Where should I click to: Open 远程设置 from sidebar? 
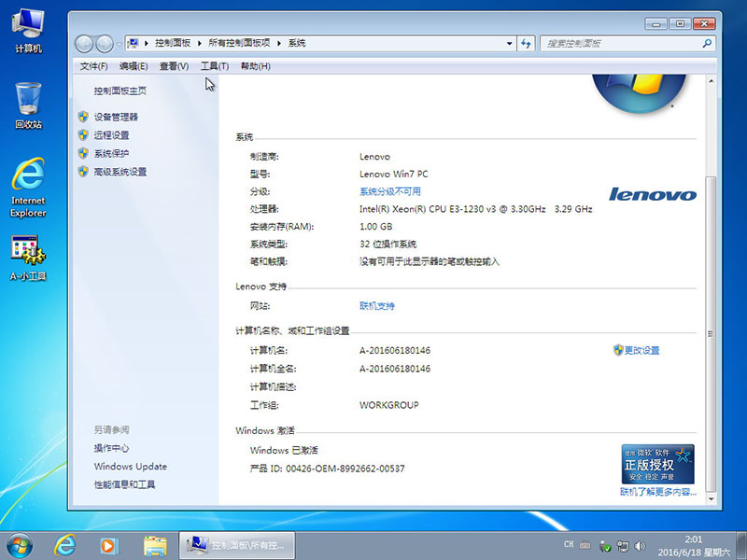[111, 135]
